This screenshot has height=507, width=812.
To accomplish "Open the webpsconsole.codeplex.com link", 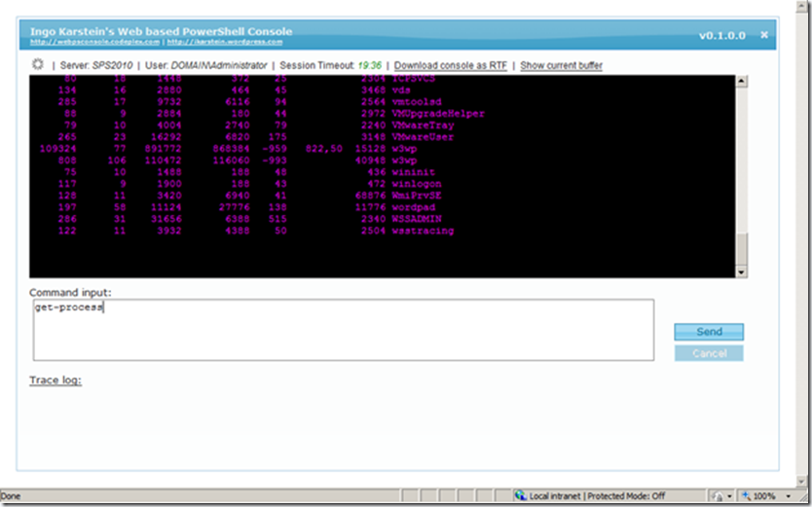I will click(x=94, y=42).
